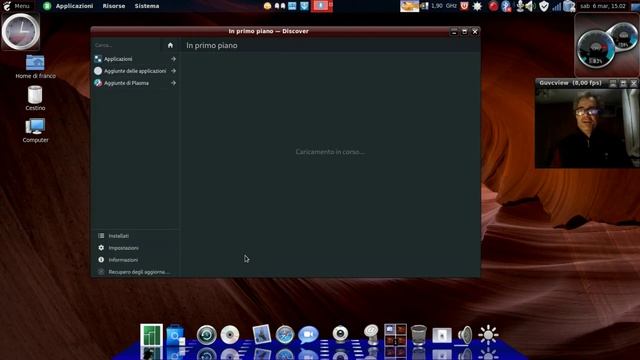
Task: Click the workspace switcher in dock
Action: pyautogui.click(x=395, y=335)
